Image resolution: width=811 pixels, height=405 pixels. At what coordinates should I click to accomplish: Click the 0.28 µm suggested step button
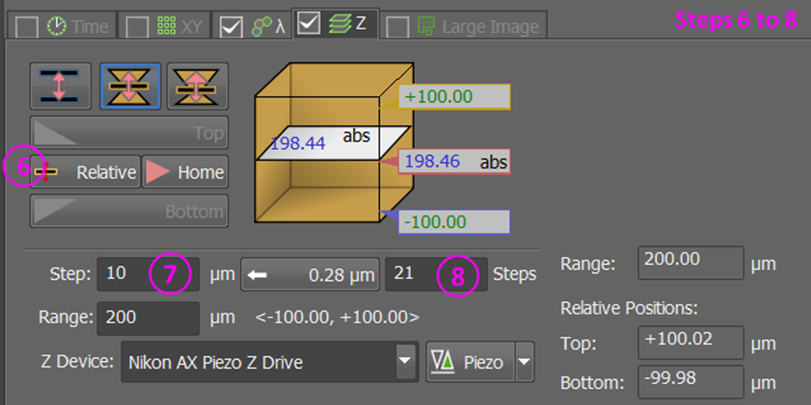click(x=310, y=273)
